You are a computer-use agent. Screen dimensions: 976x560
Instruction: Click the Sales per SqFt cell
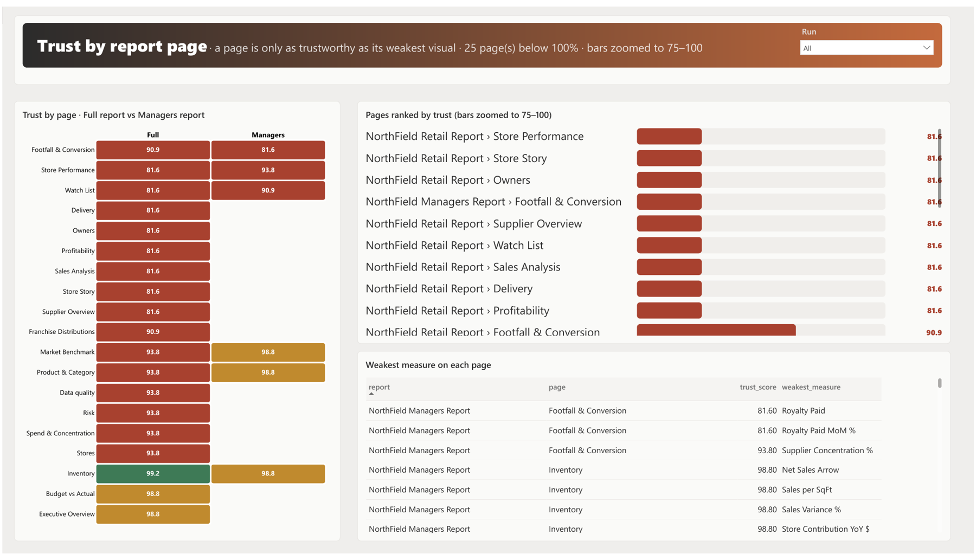(806, 490)
